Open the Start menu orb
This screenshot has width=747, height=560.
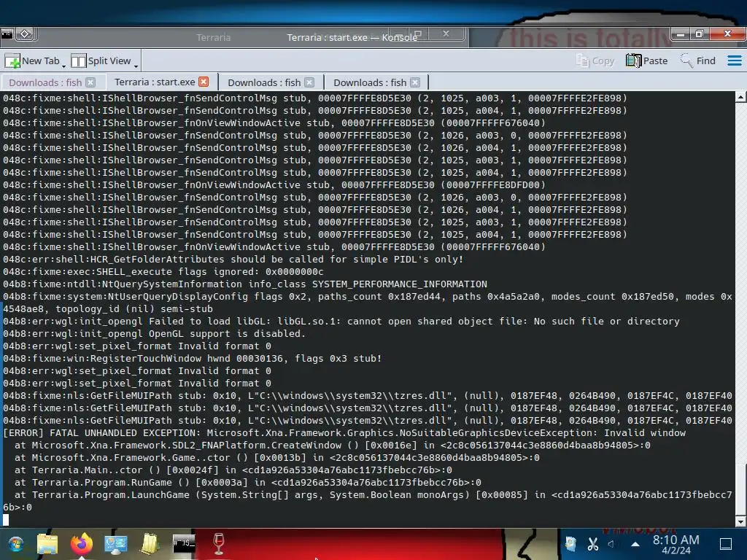click(x=15, y=544)
